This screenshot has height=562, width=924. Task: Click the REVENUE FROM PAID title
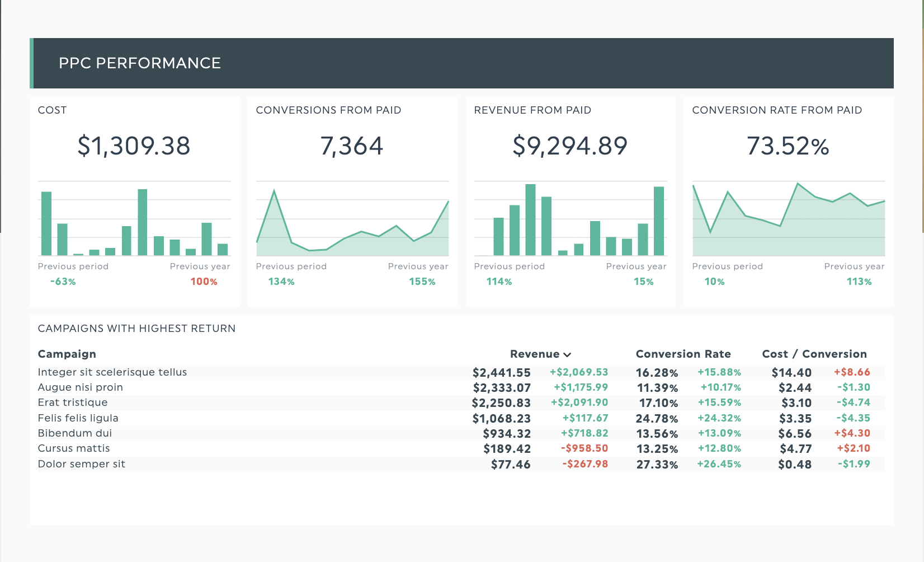532,110
